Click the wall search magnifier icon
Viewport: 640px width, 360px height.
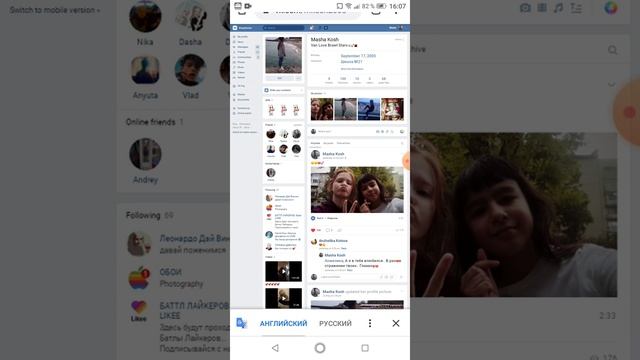click(402, 143)
